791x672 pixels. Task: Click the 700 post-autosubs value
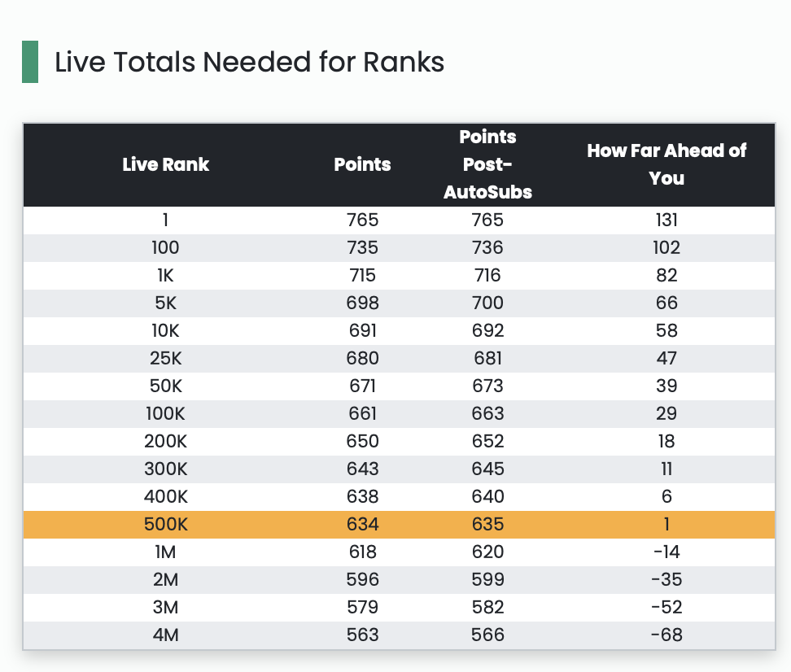487,303
